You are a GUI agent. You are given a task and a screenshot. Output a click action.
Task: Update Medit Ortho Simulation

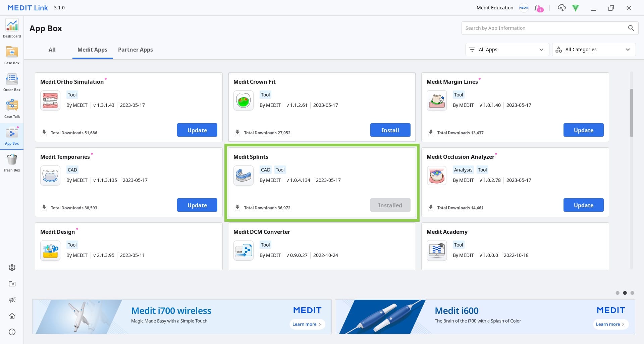pos(197,130)
